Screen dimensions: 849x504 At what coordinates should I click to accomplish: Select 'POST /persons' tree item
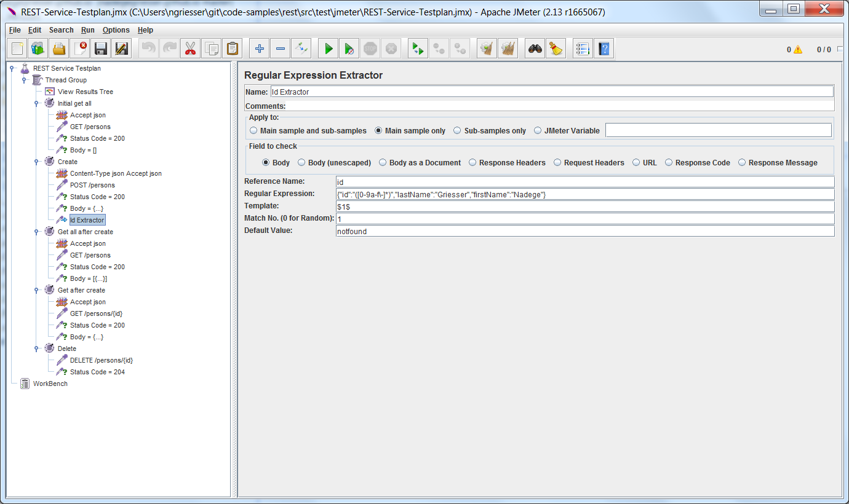pyautogui.click(x=92, y=185)
